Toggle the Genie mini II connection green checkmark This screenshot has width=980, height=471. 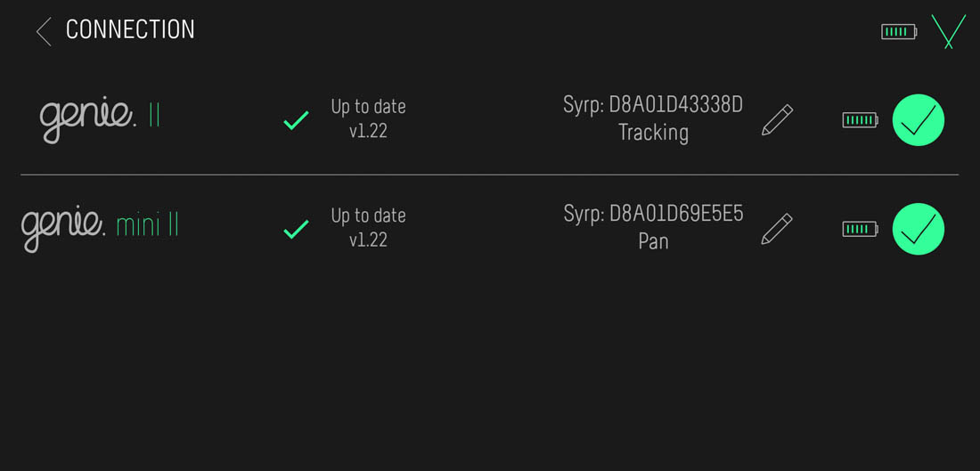918,229
